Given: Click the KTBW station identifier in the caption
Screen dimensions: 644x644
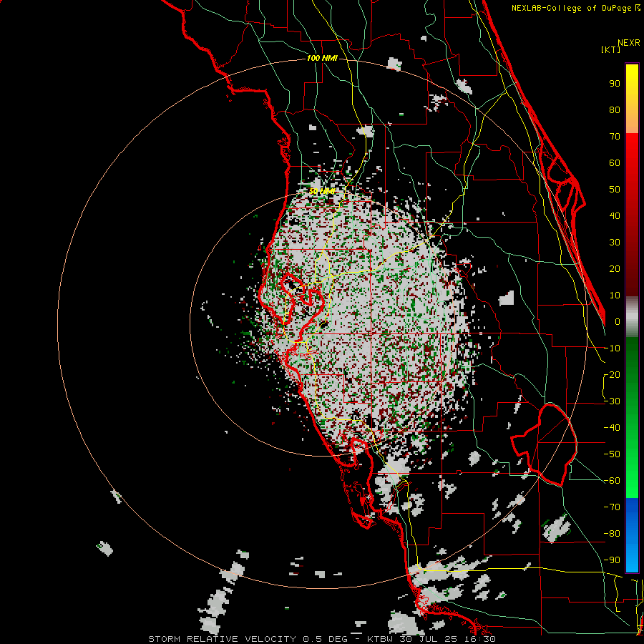Looking at the screenshot, I should click(382, 639).
